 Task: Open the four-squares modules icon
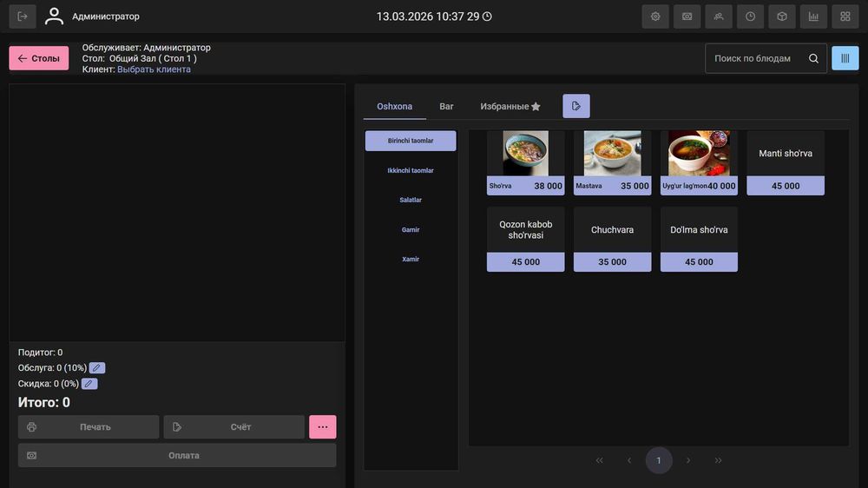(845, 16)
